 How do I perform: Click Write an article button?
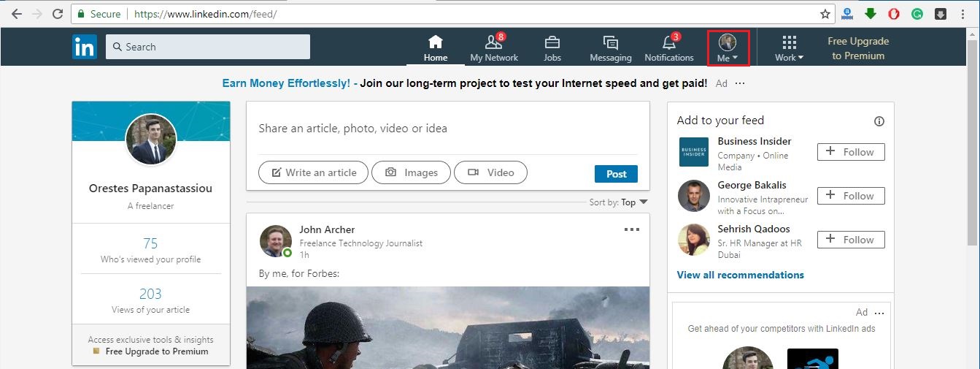click(x=313, y=172)
